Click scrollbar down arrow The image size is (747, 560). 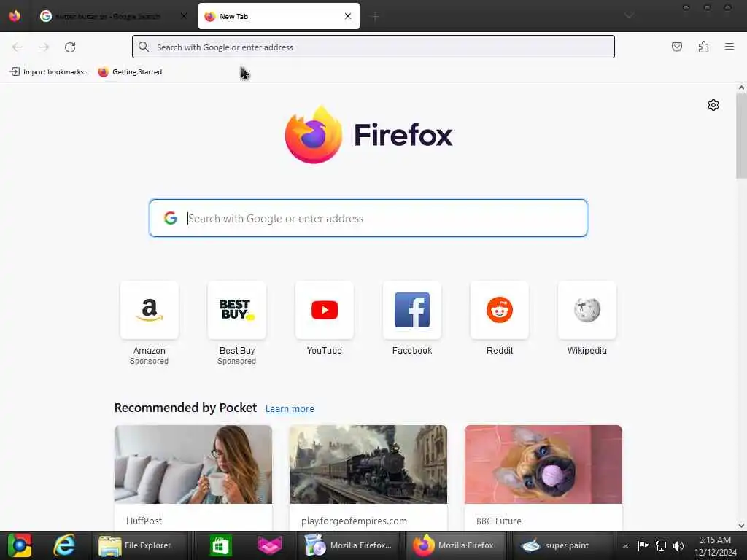click(741, 526)
